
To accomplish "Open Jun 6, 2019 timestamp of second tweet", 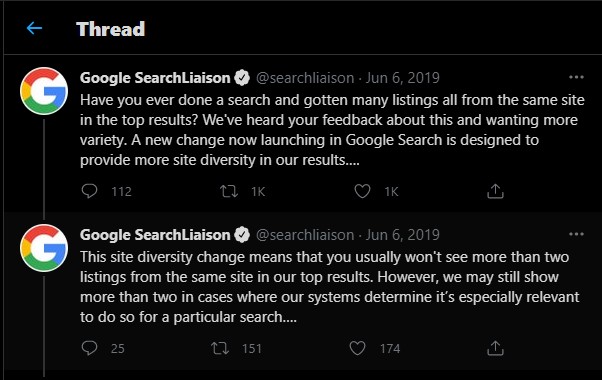I will (x=402, y=235).
